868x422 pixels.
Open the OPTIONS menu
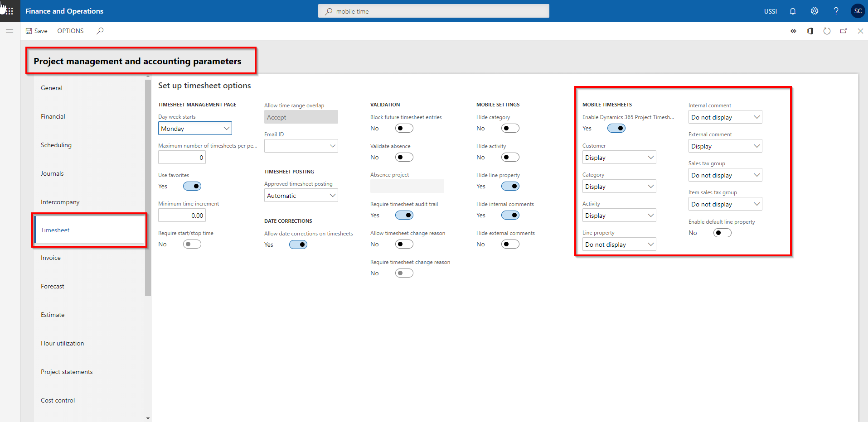(70, 31)
